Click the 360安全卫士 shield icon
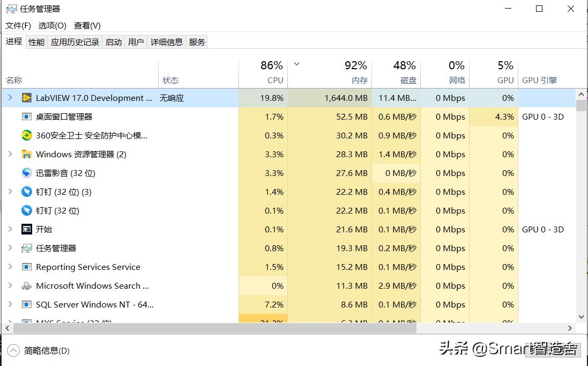 (x=27, y=135)
